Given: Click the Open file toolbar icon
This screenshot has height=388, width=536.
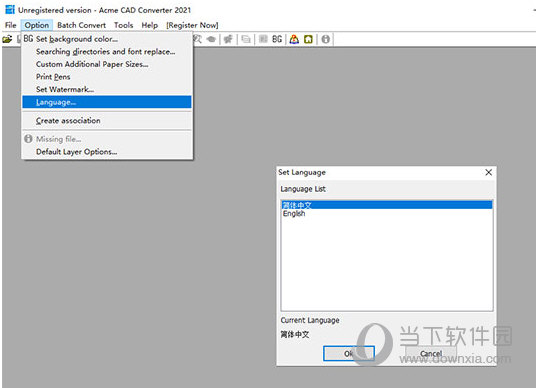Looking at the screenshot, I should (x=7, y=39).
